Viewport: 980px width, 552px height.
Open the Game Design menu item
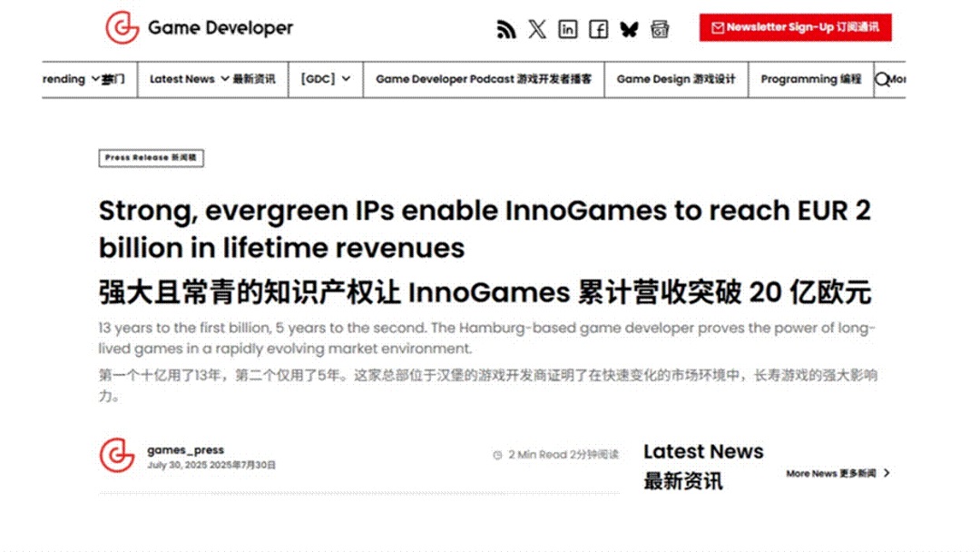676,79
